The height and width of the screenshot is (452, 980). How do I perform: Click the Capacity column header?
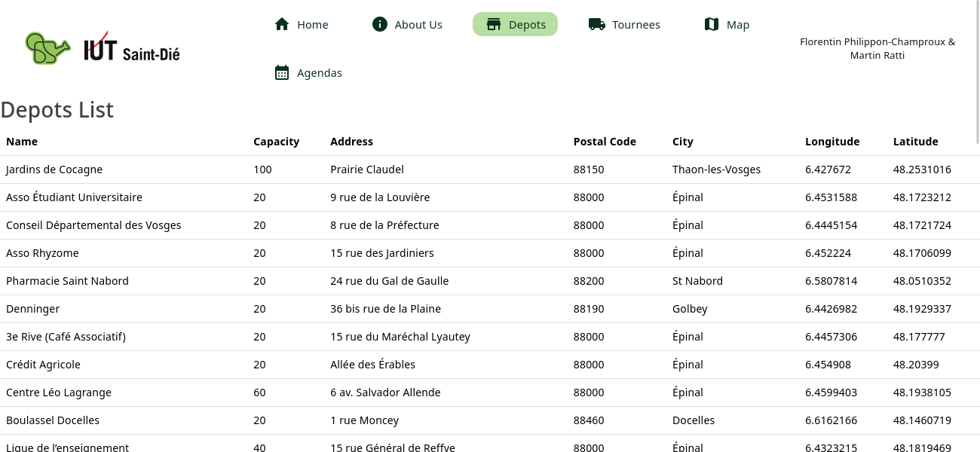coord(276,142)
